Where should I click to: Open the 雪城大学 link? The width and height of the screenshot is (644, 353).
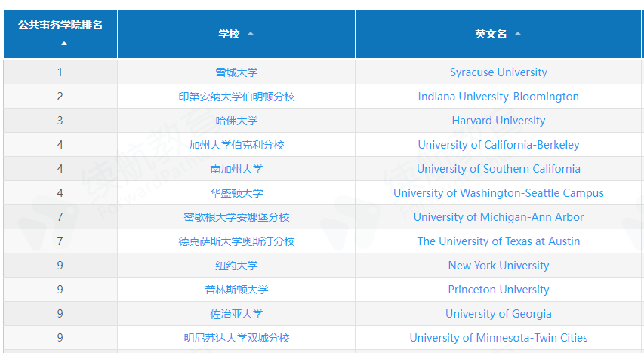pos(236,72)
